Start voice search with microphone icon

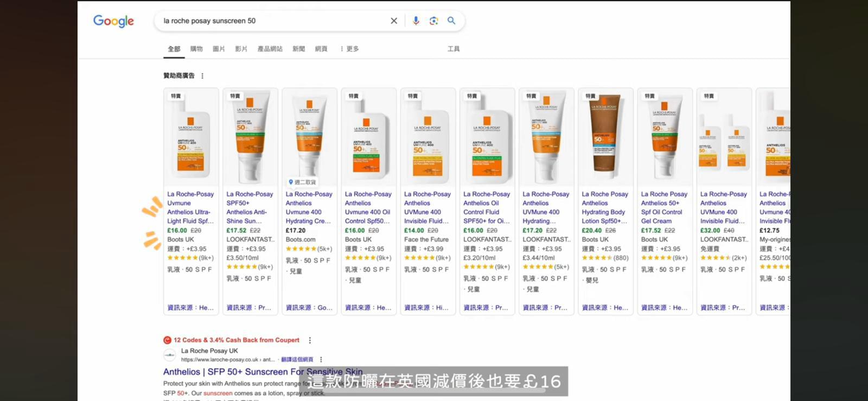(416, 21)
